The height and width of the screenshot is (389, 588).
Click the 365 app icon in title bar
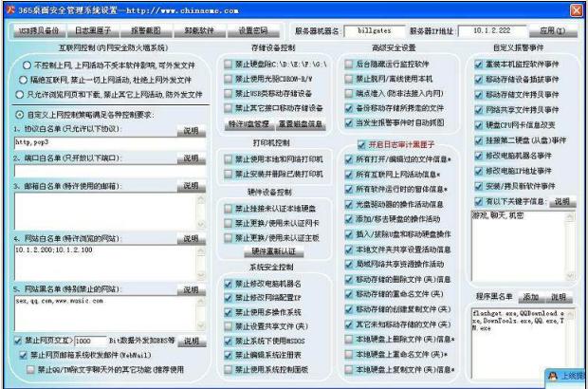point(9,9)
